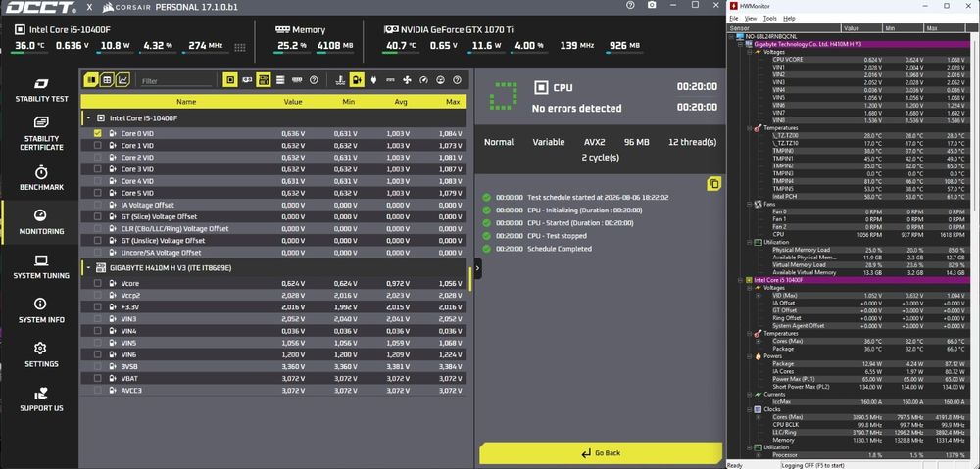Open the System Info section

pos(41,311)
